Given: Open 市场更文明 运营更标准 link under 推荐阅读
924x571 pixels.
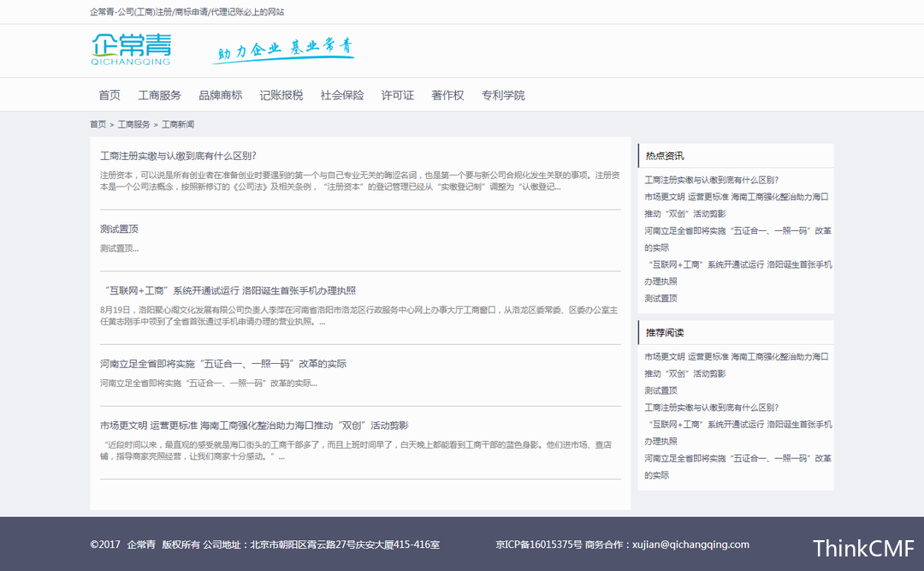Looking at the screenshot, I should pyautogui.click(x=737, y=366).
